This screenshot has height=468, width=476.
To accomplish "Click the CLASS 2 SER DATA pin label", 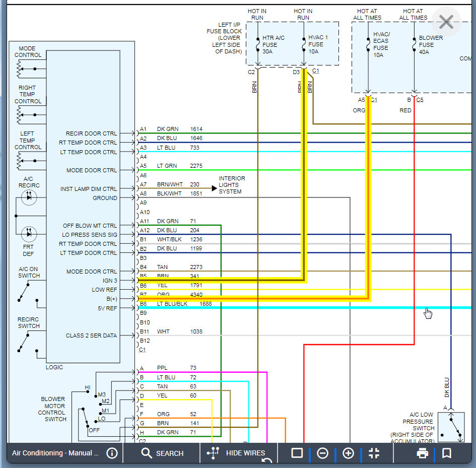I will [x=91, y=336].
